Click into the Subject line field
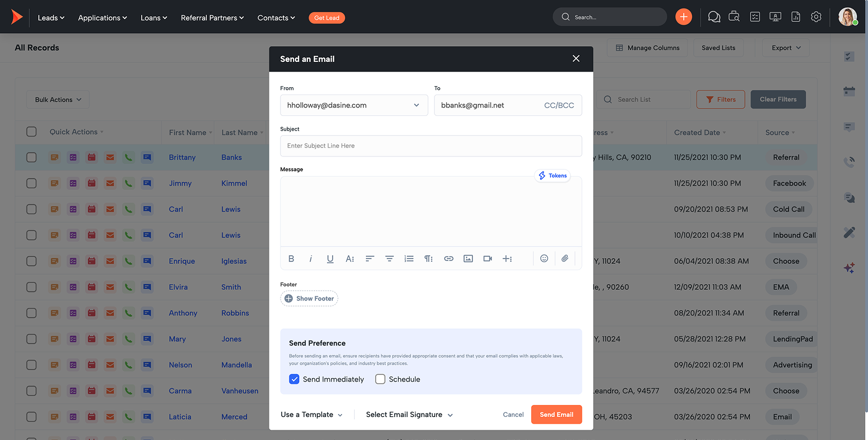This screenshot has height=440, width=868. pos(431,146)
